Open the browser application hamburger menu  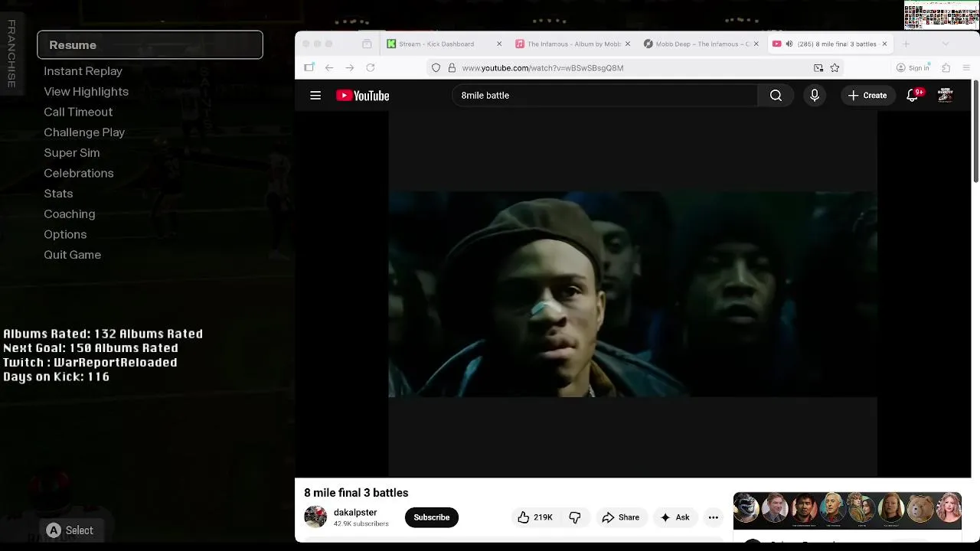[x=966, y=68]
